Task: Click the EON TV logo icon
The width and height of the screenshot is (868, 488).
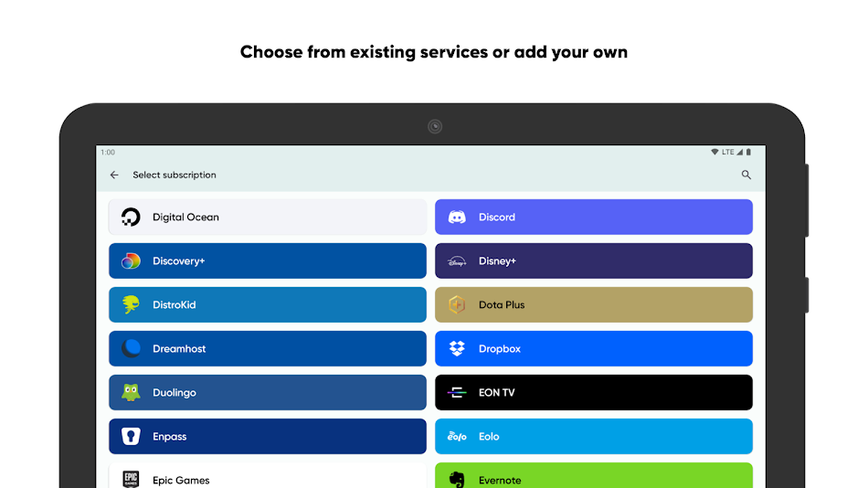Action: pyautogui.click(x=457, y=393)
